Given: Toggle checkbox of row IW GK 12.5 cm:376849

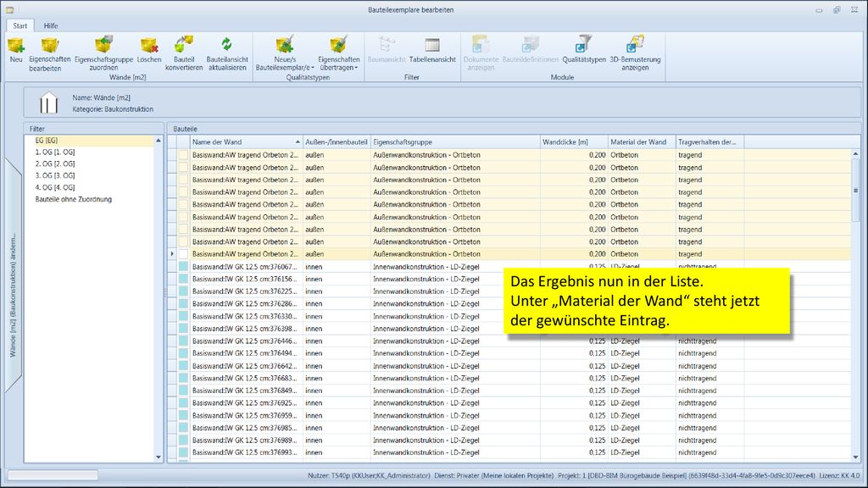Looking at the screenshot, I should 184,391.
